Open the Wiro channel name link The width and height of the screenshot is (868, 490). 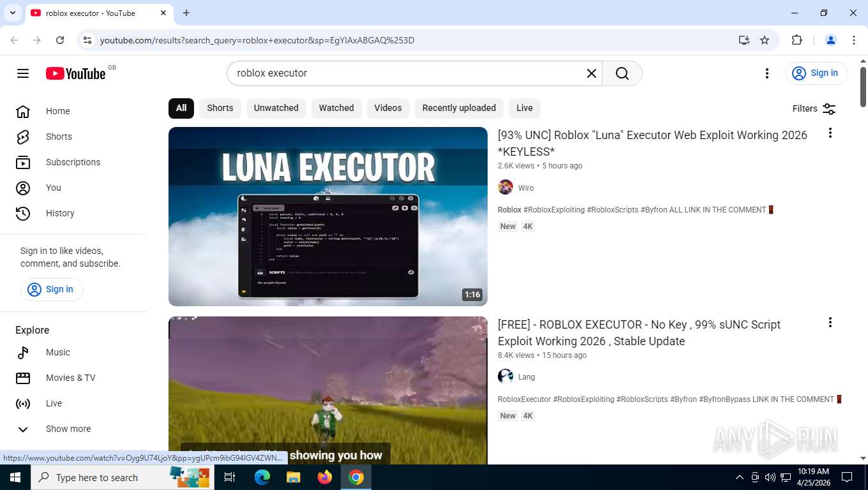(526, 188)
